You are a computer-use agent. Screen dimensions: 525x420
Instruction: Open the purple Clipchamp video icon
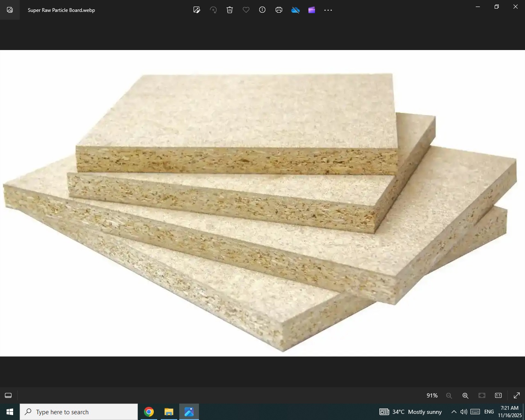(x=312, y=10)
